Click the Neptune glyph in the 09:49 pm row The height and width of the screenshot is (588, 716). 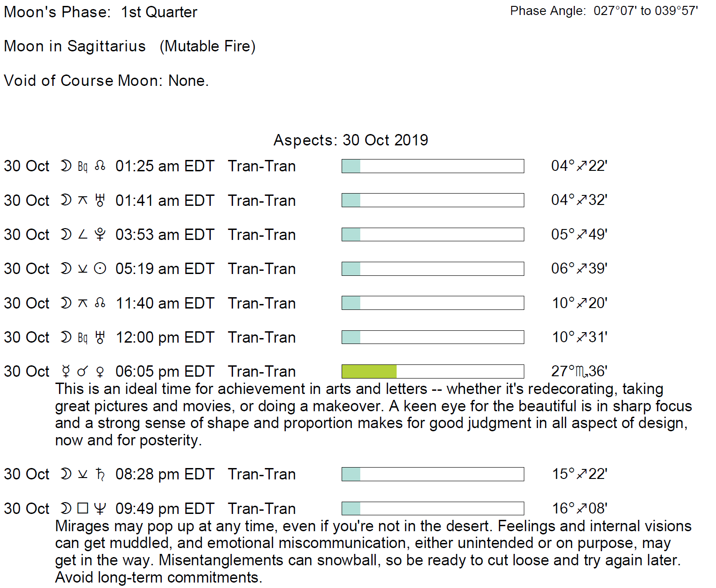click(x=100, y=508)
